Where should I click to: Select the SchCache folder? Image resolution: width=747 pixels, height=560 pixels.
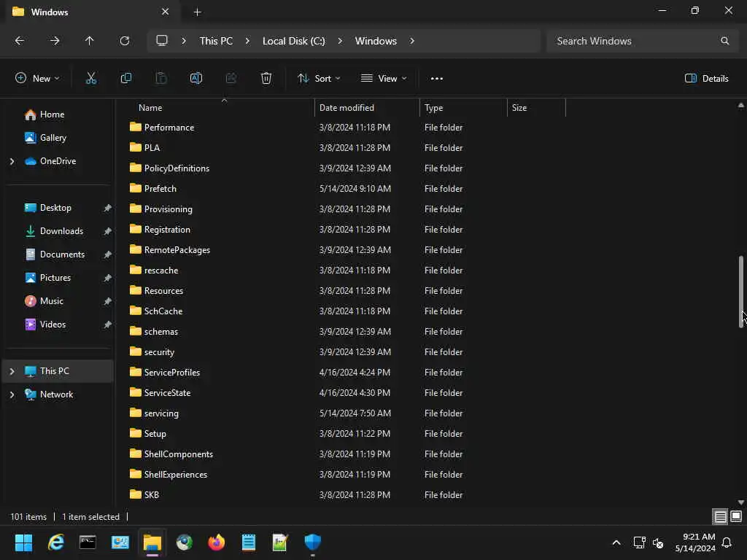(x=163, y=311)
